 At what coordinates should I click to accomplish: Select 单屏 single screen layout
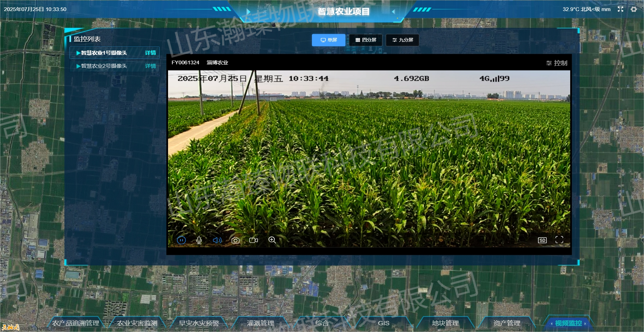coord(329,40)
